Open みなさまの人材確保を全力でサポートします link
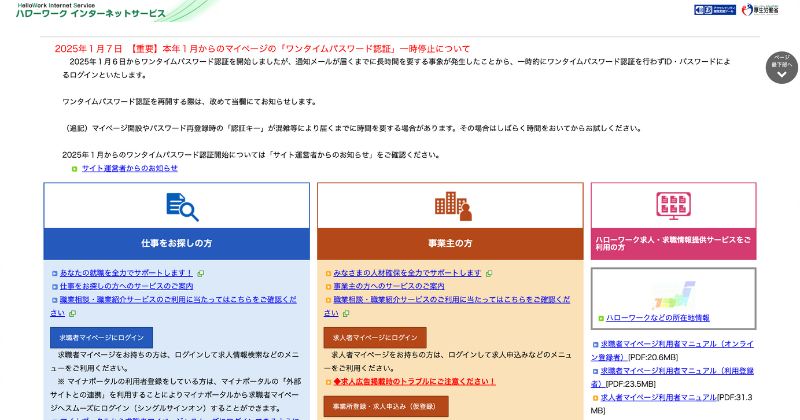The image size is (800, 420). (407, 273)
